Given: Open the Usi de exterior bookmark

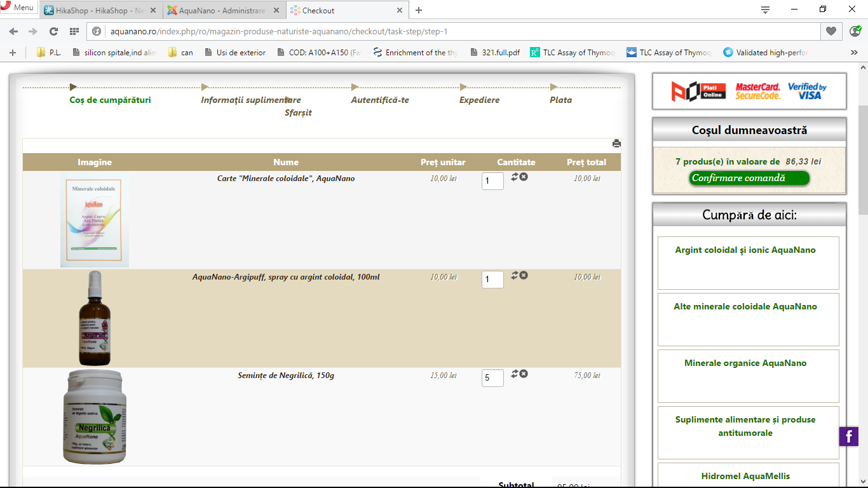Looking at the screenshot, I should pyautogui.click(x=235, y=53).
